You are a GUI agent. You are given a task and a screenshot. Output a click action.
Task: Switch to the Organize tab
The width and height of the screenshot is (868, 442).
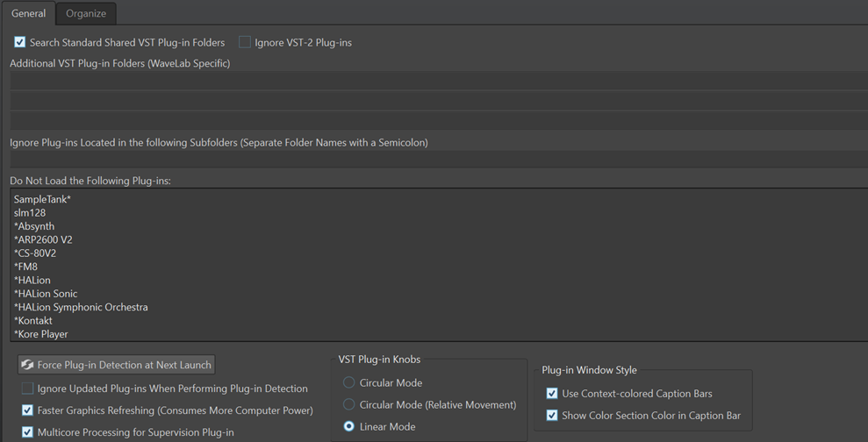pyautogui.click(x=86, y=13)
